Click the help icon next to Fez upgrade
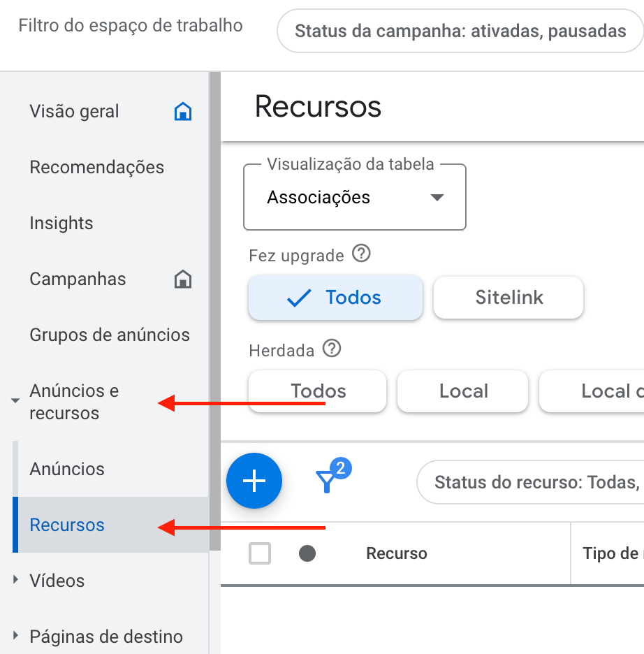This screenshot has height=654, width=644. click(361, 254)
